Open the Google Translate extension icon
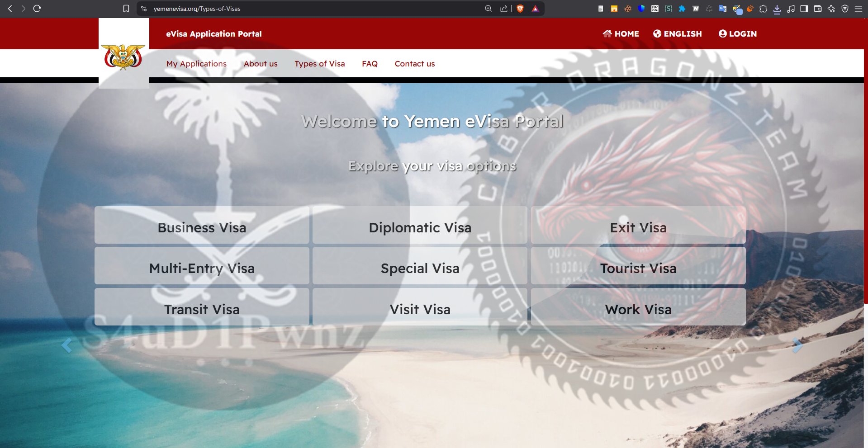 pos(723,9)
